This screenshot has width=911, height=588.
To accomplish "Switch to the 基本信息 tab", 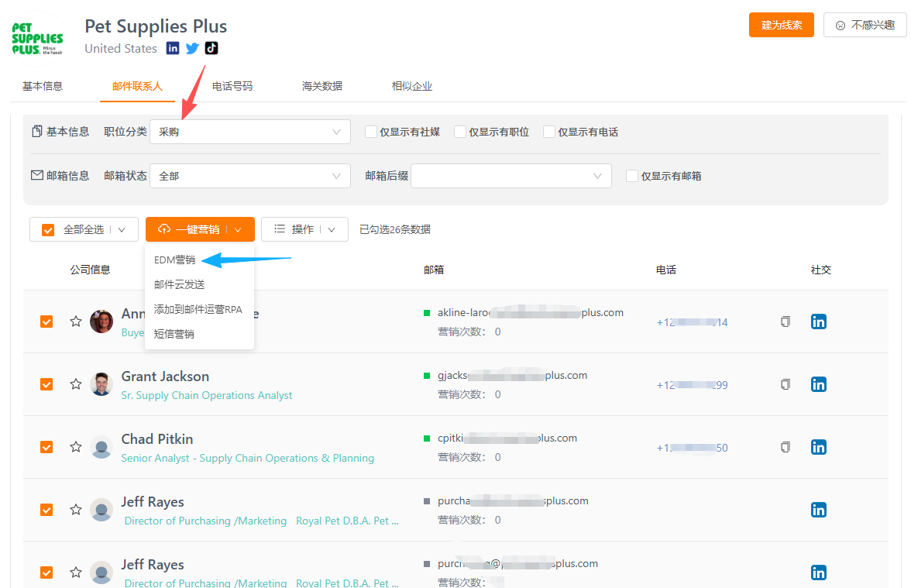I will tap(43, 86).
